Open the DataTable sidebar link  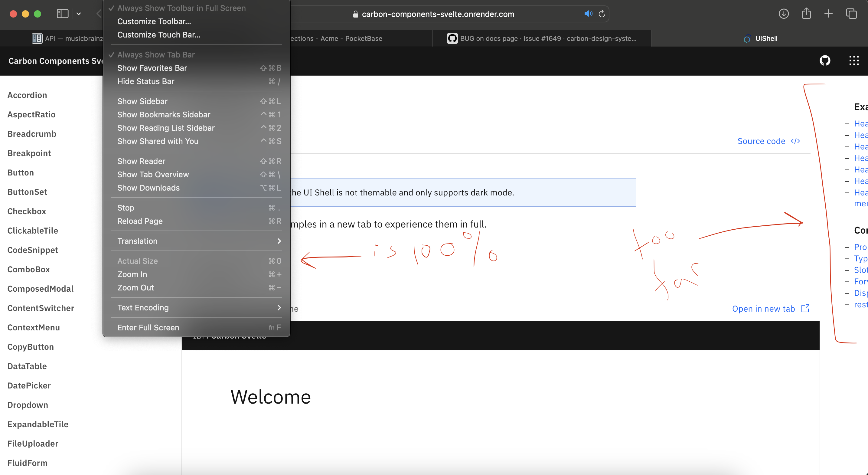27,366
